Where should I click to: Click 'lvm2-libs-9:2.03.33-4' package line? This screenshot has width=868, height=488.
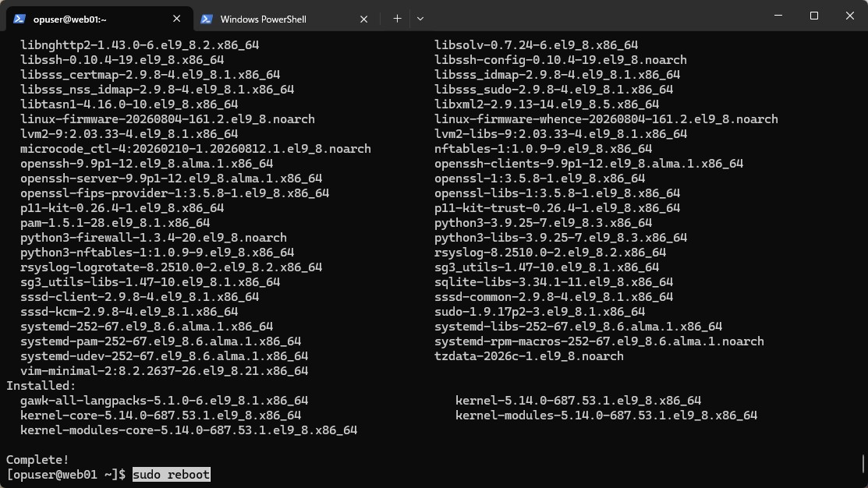point(561,133)
